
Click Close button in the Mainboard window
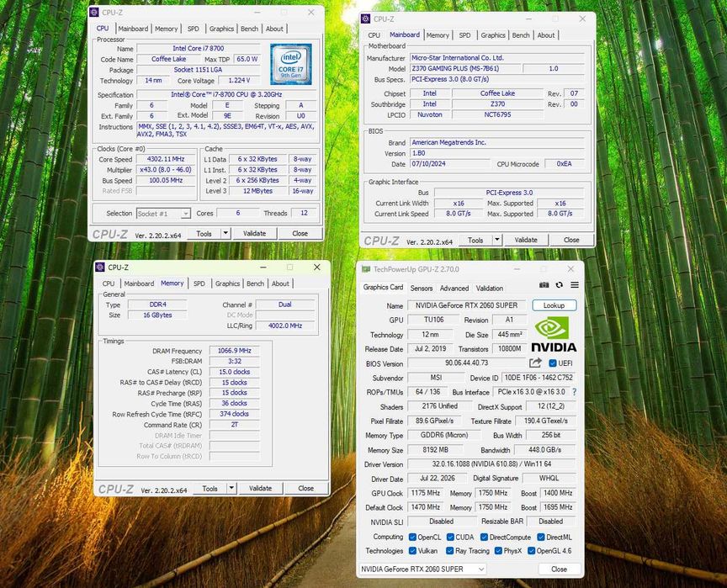(x=571, y=240)
